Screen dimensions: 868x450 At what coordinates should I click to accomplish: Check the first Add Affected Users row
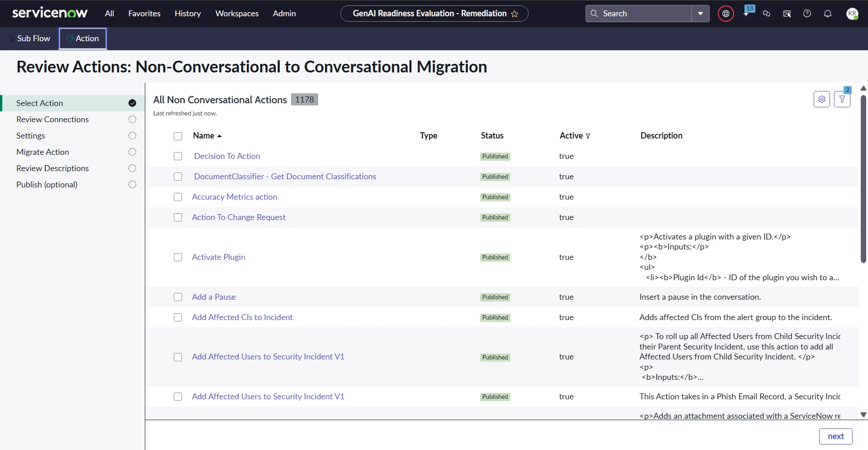178,357
